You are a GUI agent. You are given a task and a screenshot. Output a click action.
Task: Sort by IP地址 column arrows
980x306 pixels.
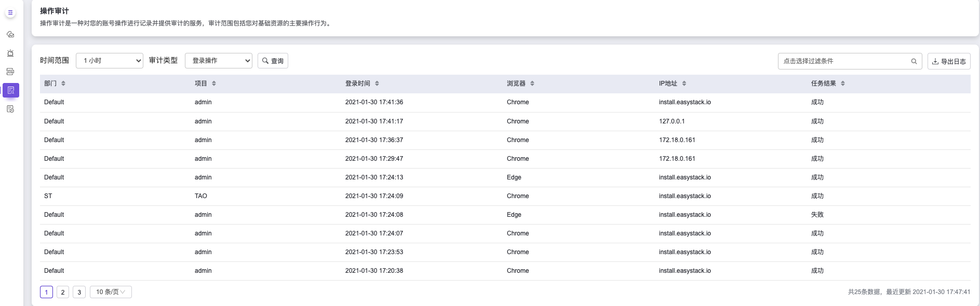point(684,84)
